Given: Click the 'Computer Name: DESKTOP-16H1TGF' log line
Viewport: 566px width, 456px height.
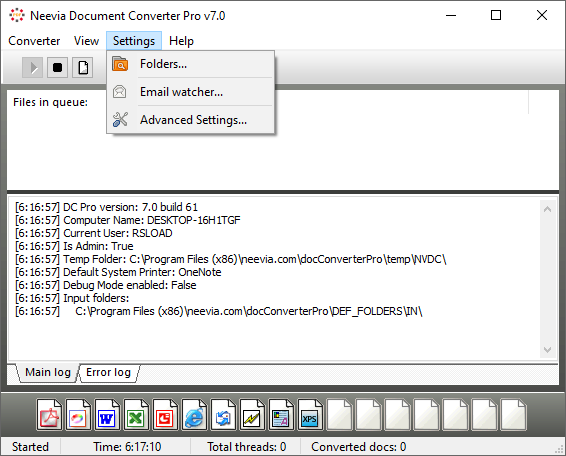Looking at the screenshot, I should 127,220.
